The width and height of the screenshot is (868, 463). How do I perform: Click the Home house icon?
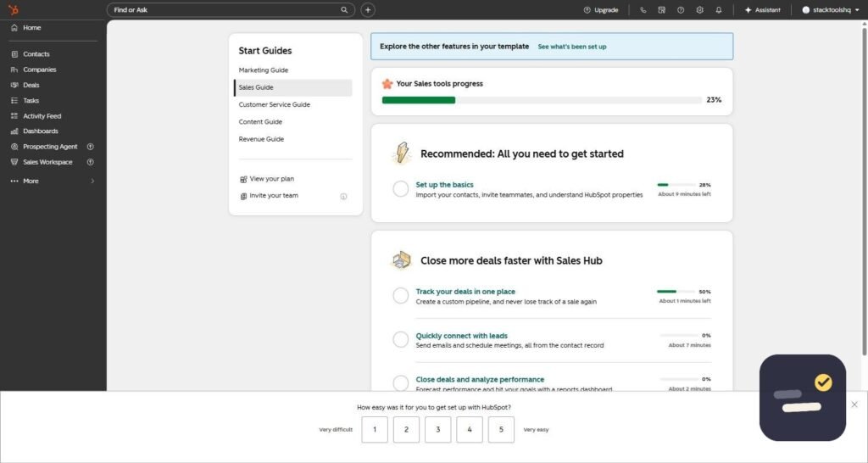coord(14,28)
